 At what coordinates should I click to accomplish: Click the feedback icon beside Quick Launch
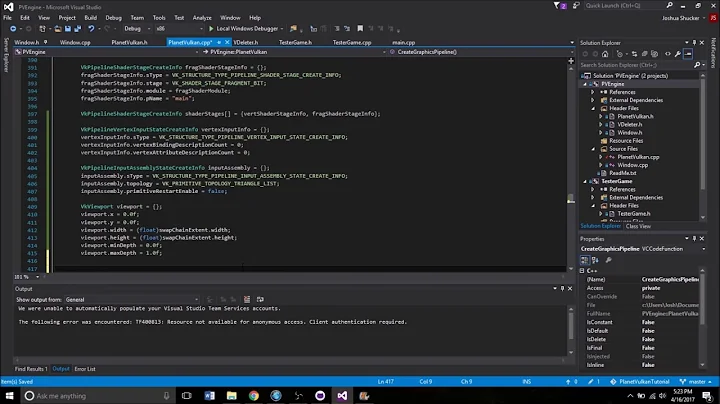click(x=576, y=6)
